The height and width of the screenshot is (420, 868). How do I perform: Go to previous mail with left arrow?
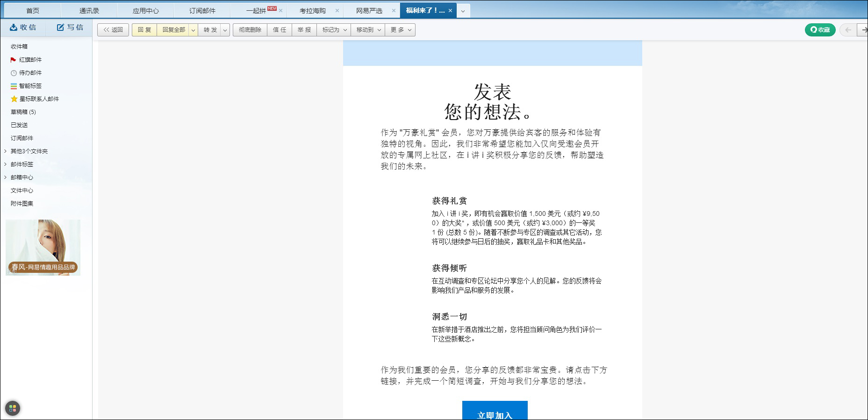click(848, 30)
